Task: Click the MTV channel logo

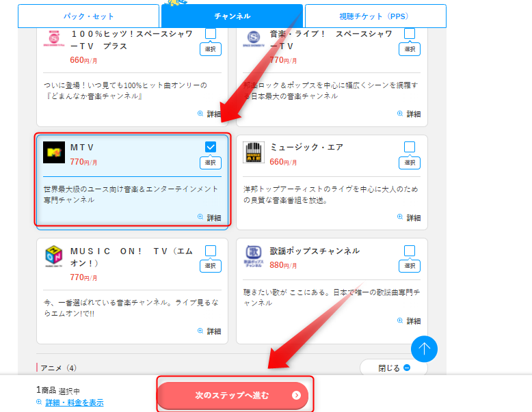Action: tap(54, 152)
